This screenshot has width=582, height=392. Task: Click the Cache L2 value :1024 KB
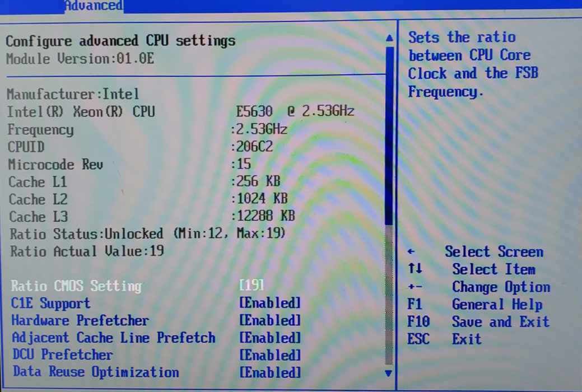click(259, 199)
